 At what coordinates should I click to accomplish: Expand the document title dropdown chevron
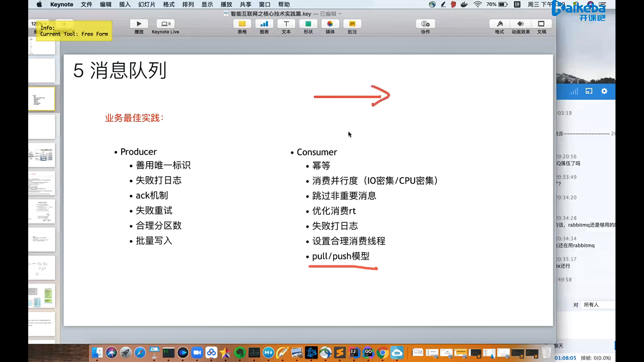pyautogui.click(x=340, y=14)
